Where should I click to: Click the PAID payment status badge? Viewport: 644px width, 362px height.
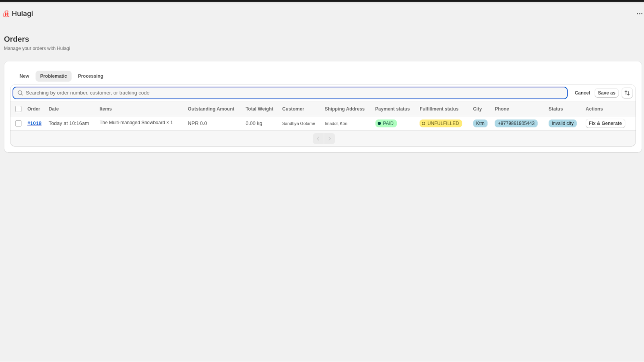click(x=386, y=123)
